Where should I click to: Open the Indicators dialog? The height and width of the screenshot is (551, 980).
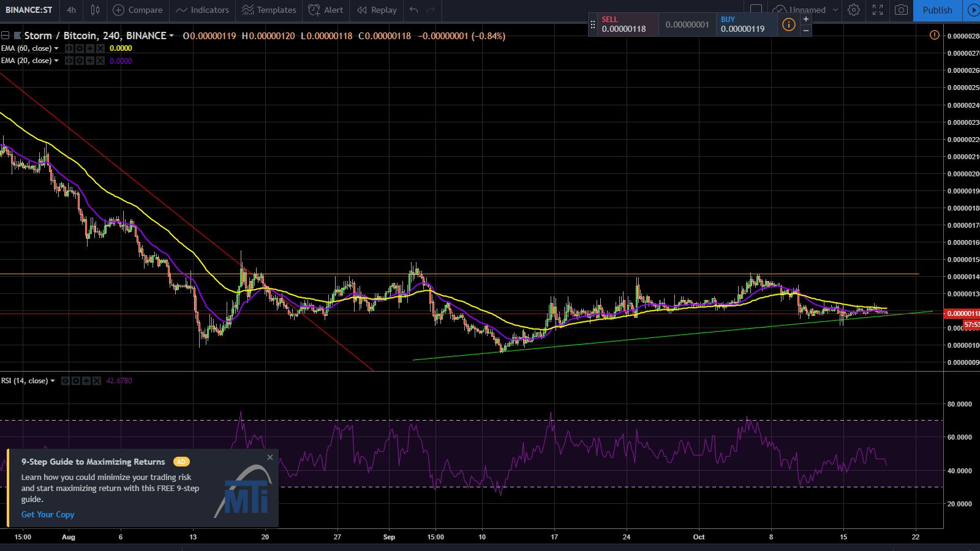tap(202, 10)
